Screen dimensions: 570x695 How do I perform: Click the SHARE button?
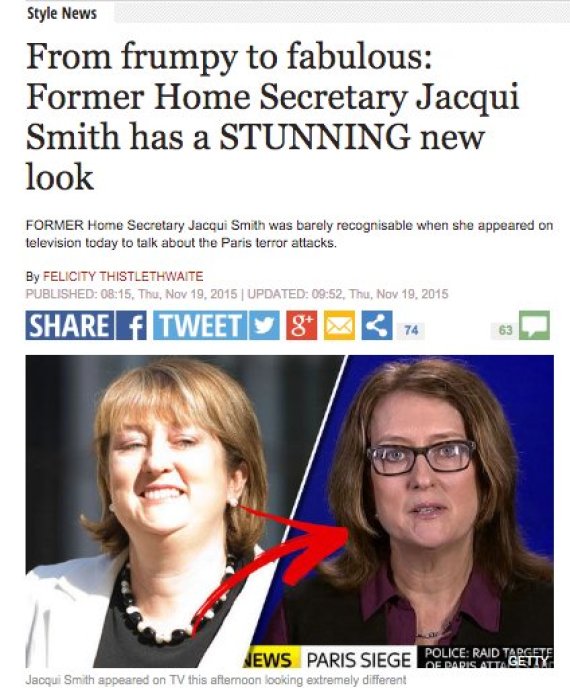[x=70, y=326]
